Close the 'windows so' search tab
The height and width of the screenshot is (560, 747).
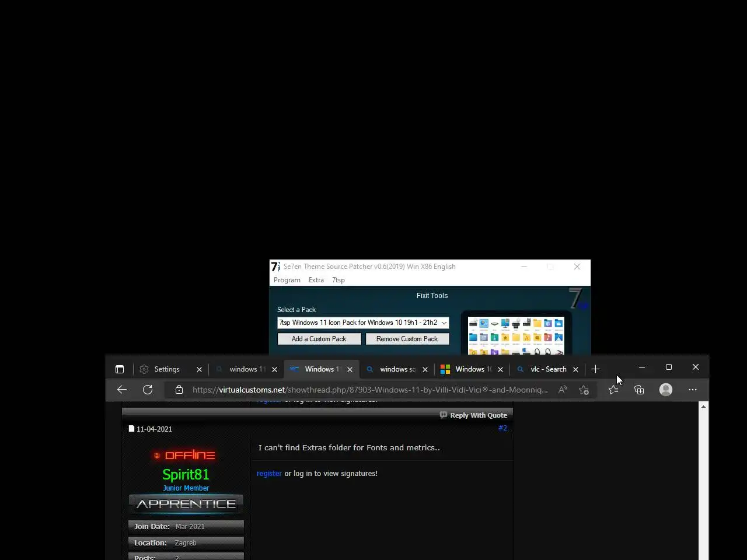(x=425, y=369)
